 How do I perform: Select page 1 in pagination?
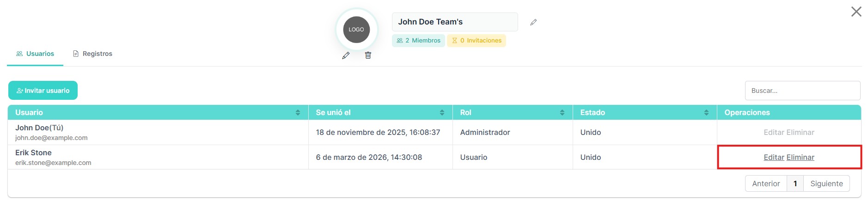coord(795,183)
